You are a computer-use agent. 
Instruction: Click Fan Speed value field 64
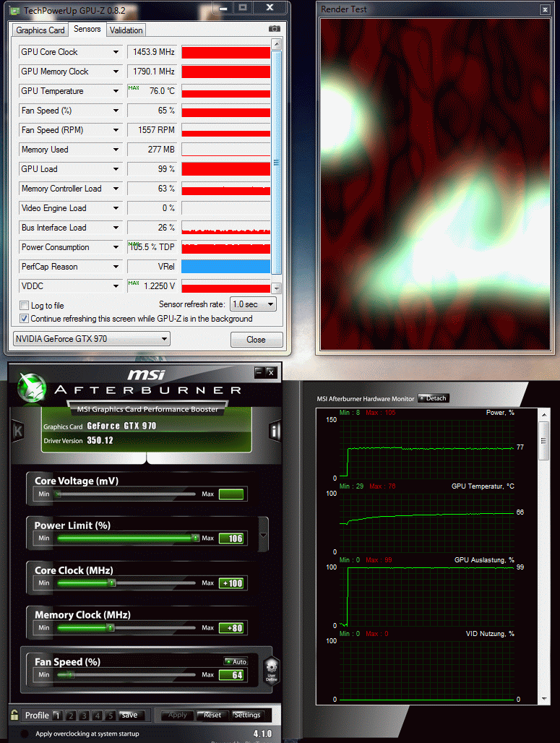(x=231, y=675)
